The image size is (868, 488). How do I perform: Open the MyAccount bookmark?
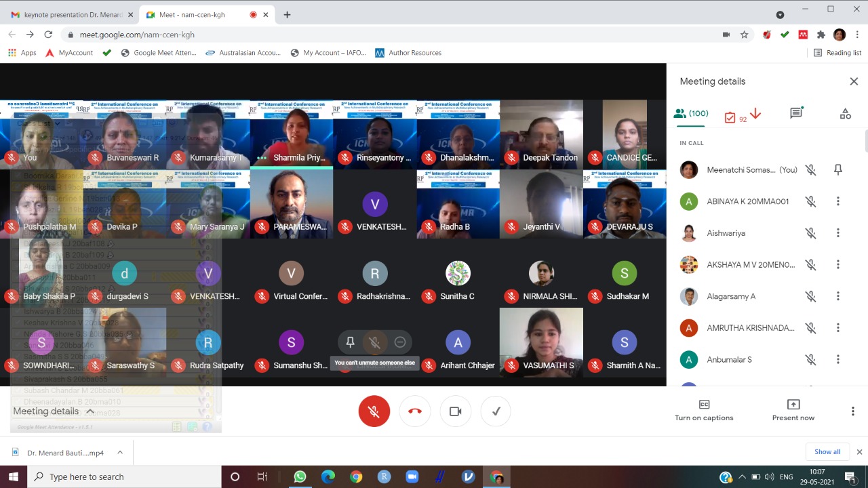pos(69,53)
